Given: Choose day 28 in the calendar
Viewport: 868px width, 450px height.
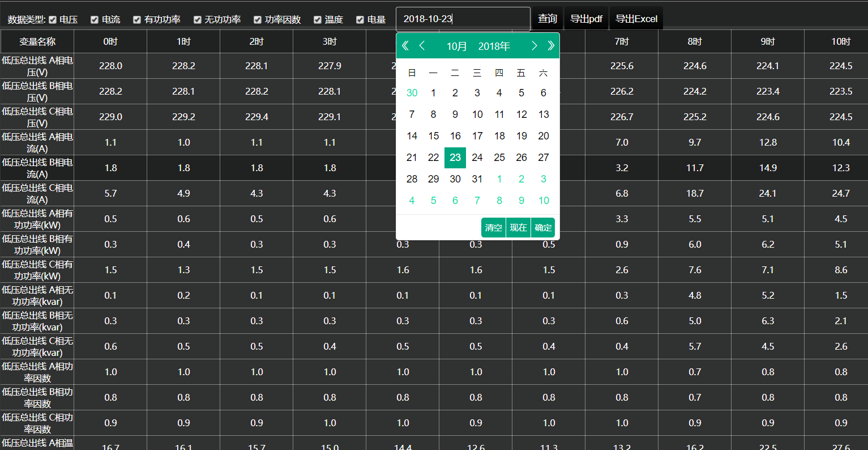Looking at the screenshot, I should pyautogui.click(x=412, y=179).
